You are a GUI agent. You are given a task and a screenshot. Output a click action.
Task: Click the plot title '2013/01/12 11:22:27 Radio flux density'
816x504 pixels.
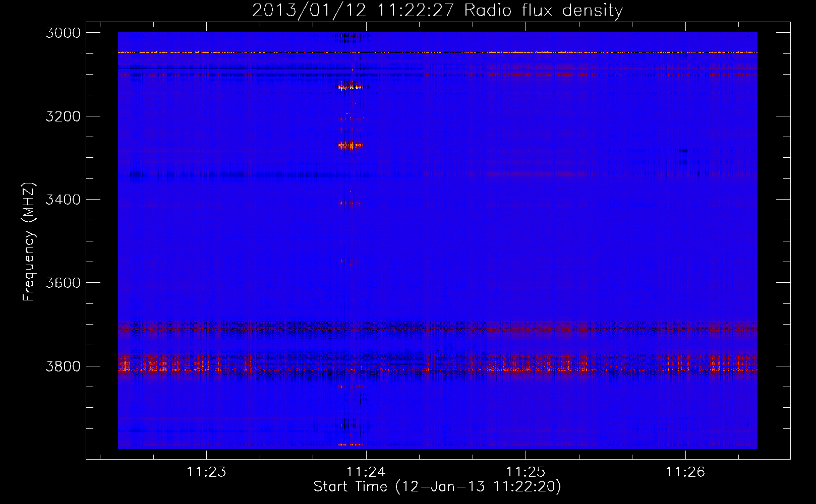click(x=437, y=11)
